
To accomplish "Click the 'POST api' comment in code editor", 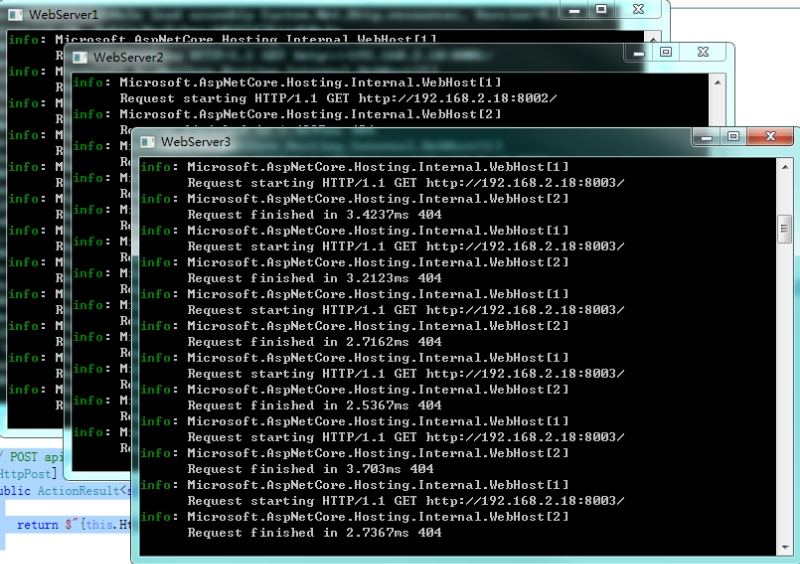I will [x=34, y=457].
